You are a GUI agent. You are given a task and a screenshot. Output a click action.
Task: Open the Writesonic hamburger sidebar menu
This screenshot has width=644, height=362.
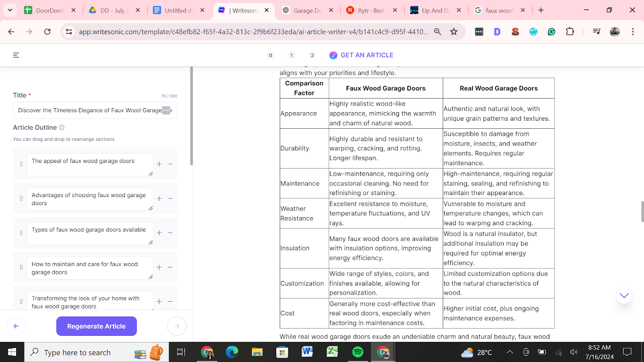point(16,55)
